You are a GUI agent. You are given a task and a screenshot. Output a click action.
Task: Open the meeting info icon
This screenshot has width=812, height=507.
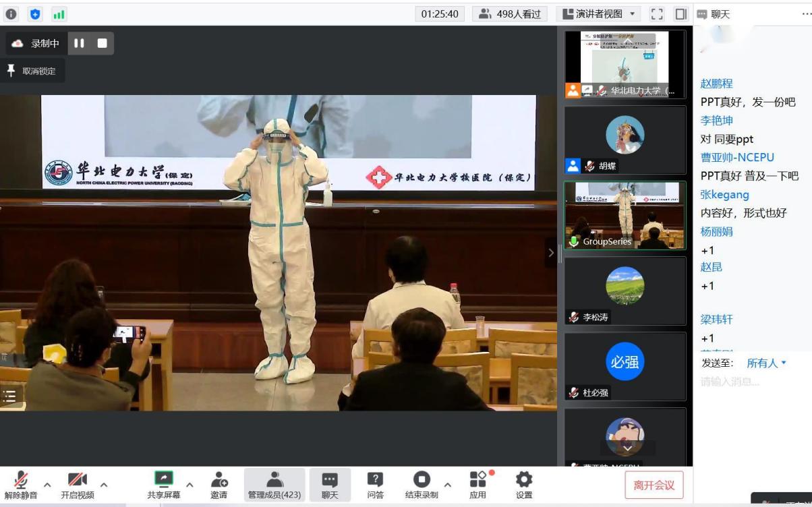[11, 14]
